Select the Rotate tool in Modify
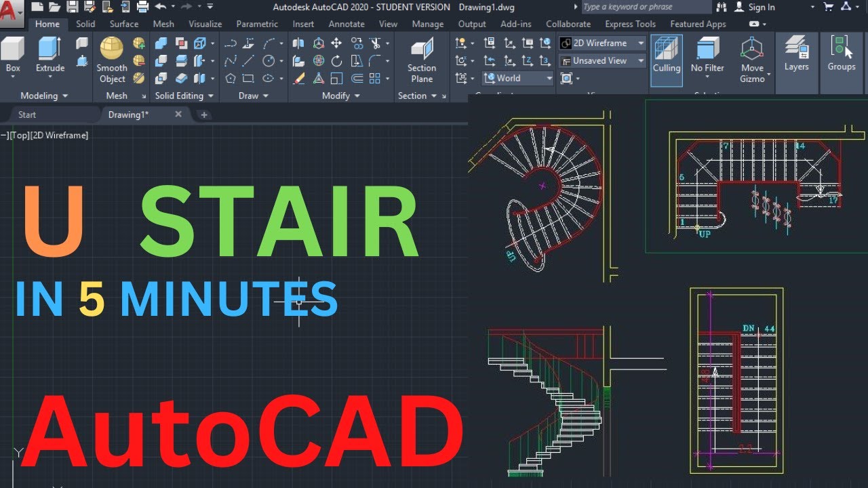Image resolution: width=868 pixels, height=488 pixels. [337, 61]
